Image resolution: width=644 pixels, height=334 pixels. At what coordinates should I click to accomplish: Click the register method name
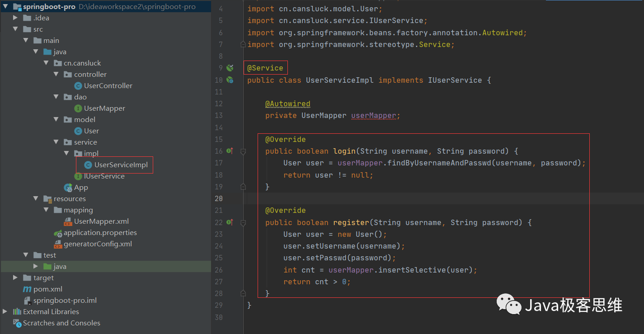point(351,222)
